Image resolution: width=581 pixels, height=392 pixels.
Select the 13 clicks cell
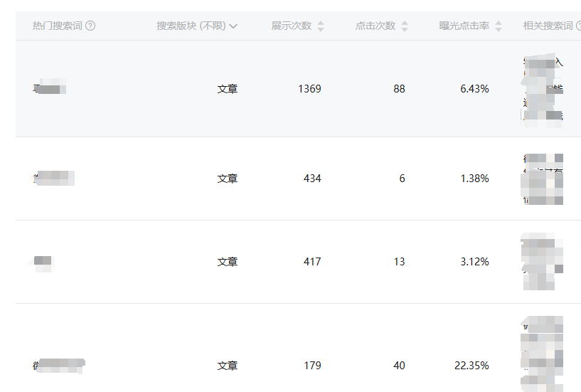coord(399,262)
